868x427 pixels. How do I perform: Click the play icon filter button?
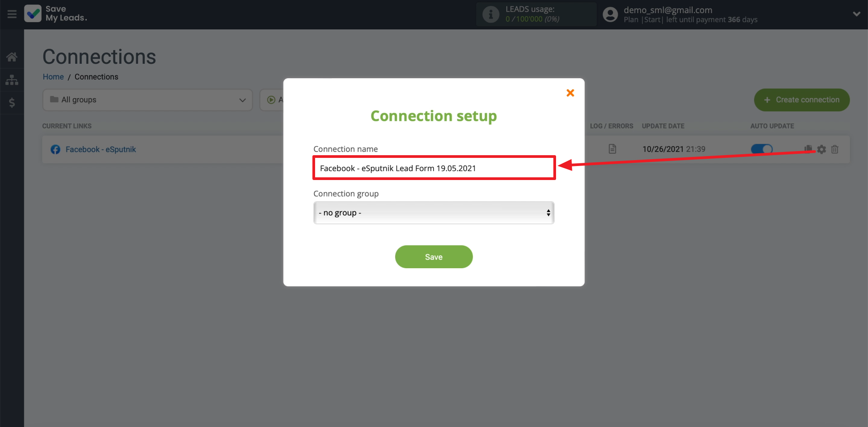[272, 100]
